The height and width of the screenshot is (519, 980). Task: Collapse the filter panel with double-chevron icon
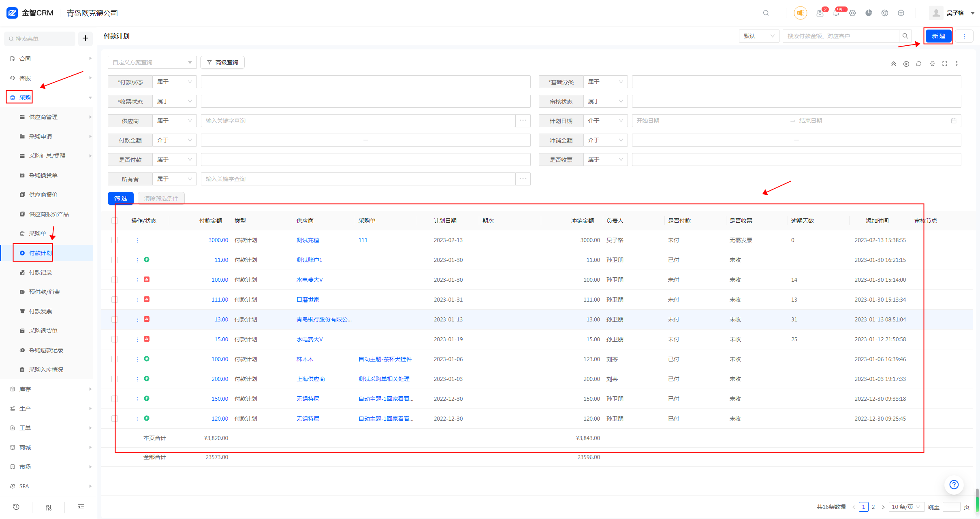pos(893,64)
